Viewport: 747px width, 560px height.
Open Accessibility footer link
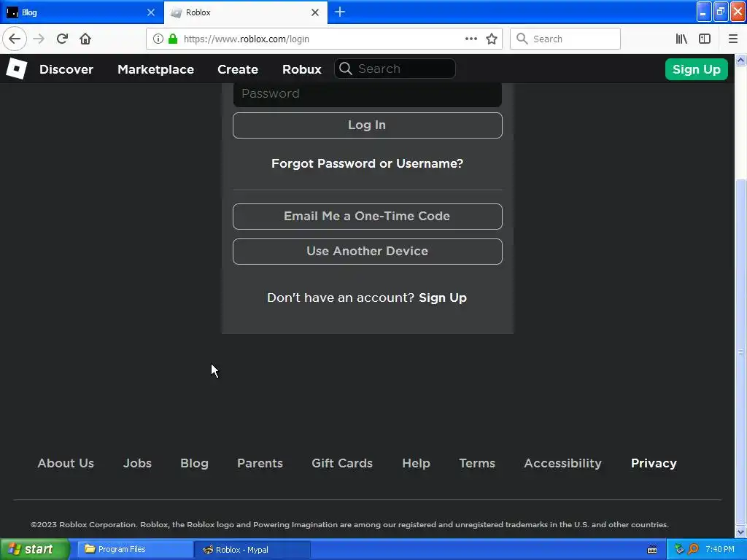(x=562, y=463)
